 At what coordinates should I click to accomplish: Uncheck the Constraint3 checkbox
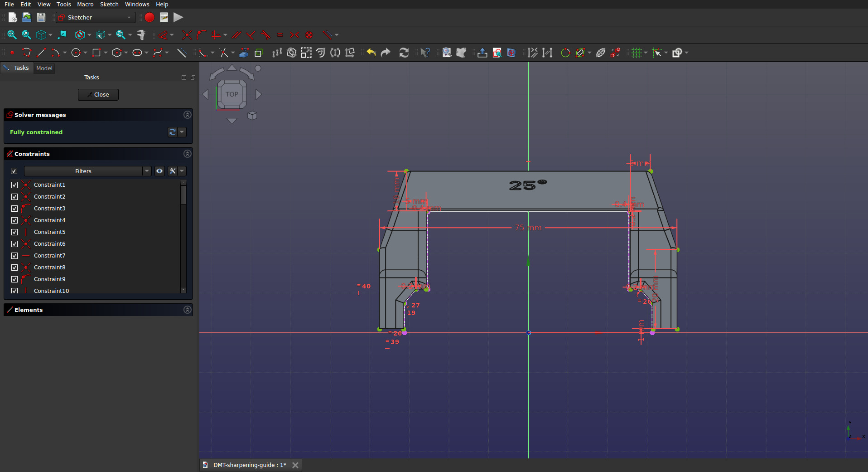(14, 209)
